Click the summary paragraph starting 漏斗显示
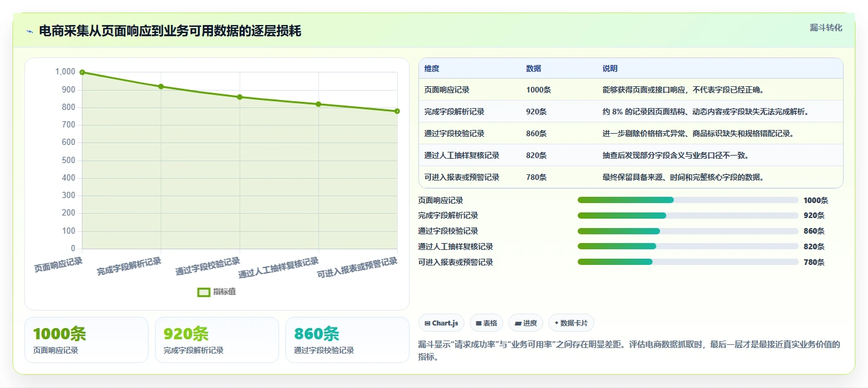 click(629, 351)
